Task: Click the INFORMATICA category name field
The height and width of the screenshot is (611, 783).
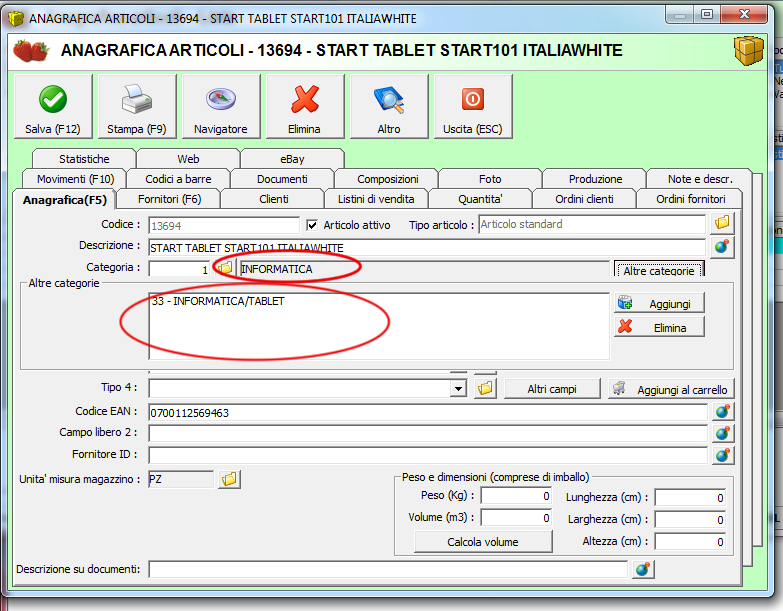Action: point(424,269)
